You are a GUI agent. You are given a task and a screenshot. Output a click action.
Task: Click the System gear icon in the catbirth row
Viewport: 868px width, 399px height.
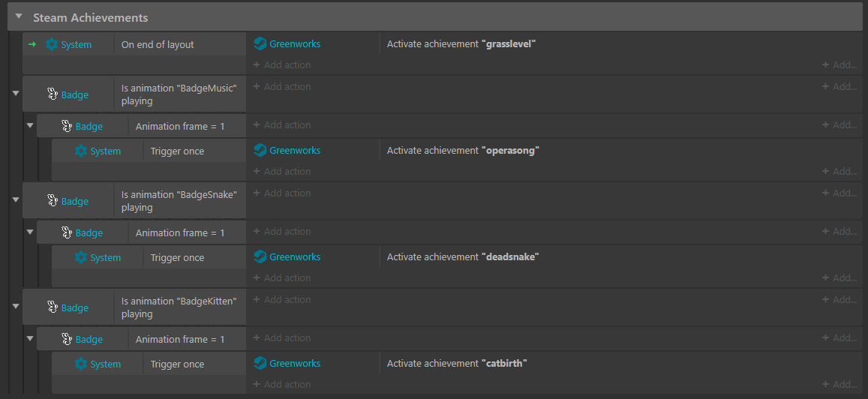tap(81, 364)
